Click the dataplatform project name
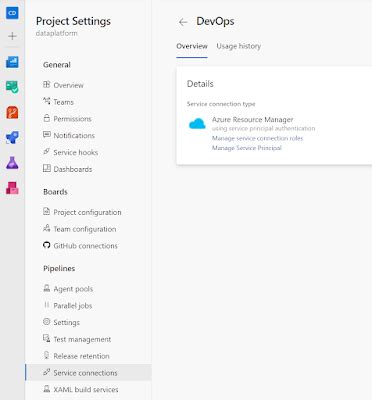The image size is (372, 400). (57, 33)
